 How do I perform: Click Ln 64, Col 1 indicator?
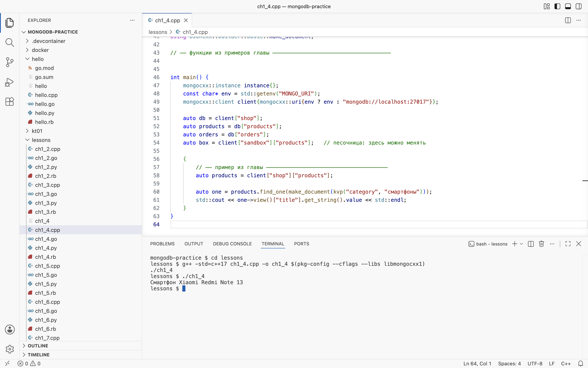pyautogui.click(x=477, y=364)
